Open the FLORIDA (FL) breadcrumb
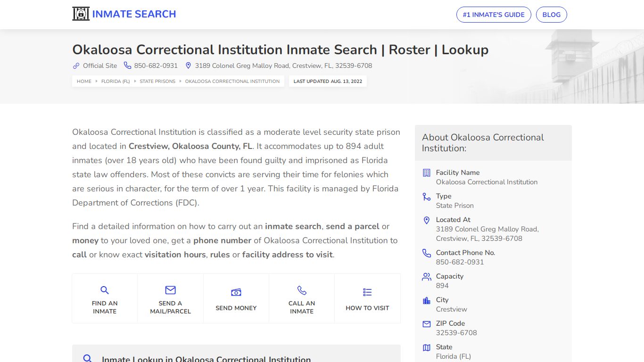This screenshot has width=644, height=362. pyautogui.click(x=116, y=81)
